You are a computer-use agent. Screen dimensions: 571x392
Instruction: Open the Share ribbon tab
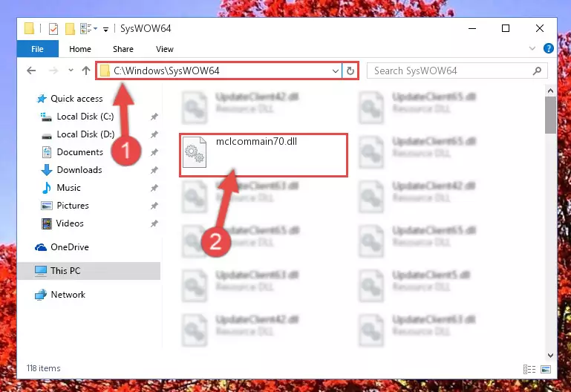[x=123, y=49]
